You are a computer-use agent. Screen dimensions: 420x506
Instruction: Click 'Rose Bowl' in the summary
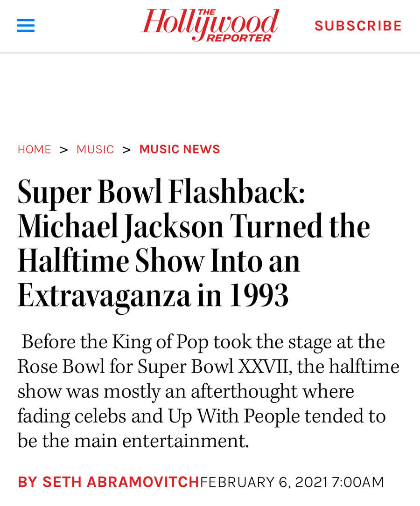[x=61, y=367]
